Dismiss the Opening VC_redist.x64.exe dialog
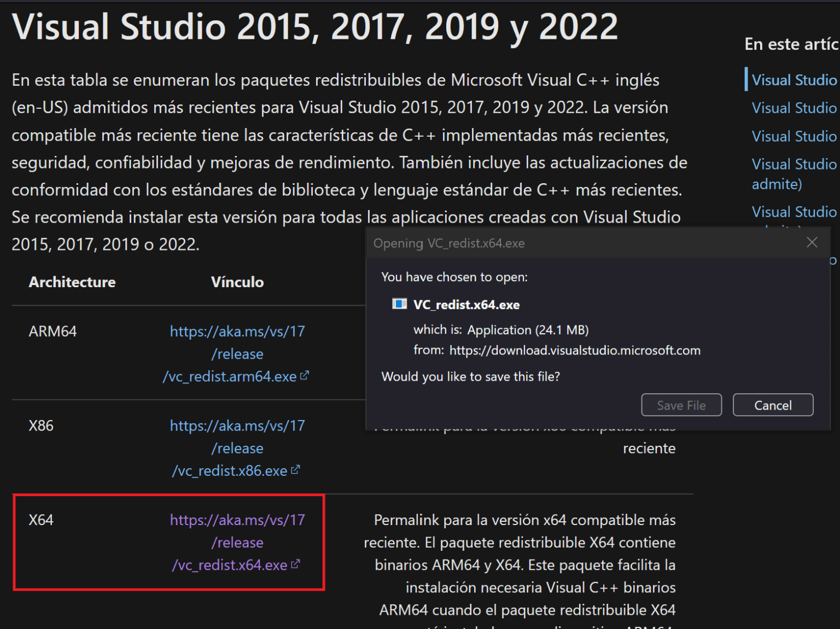Viewport: 840px width, 629px height. point(812,242)
